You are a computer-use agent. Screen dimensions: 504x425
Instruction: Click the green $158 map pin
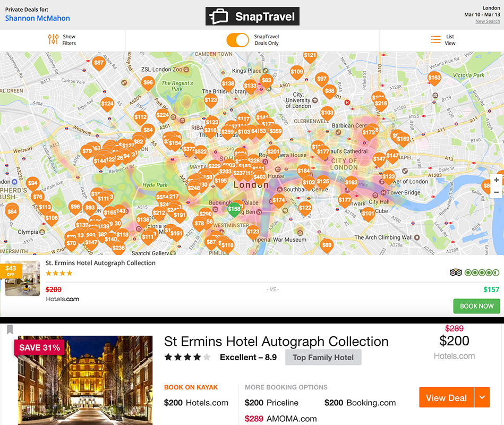tap(234, 210)
